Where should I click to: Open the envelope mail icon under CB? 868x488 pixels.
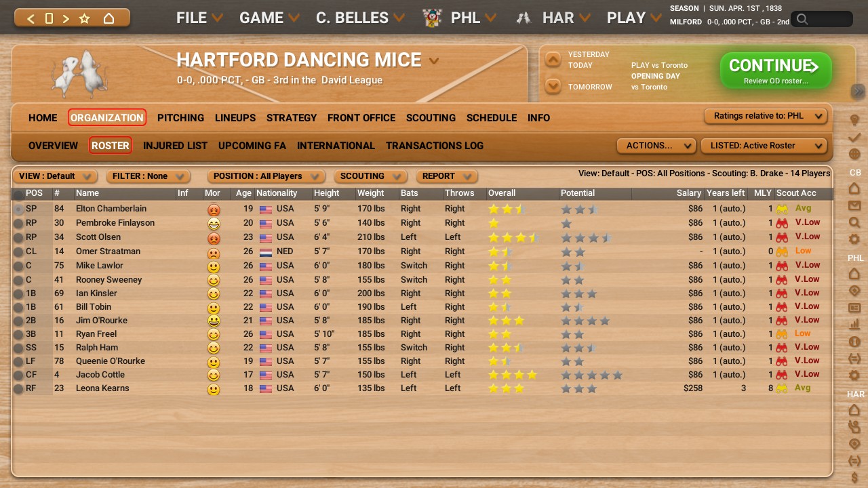(854, 205)
